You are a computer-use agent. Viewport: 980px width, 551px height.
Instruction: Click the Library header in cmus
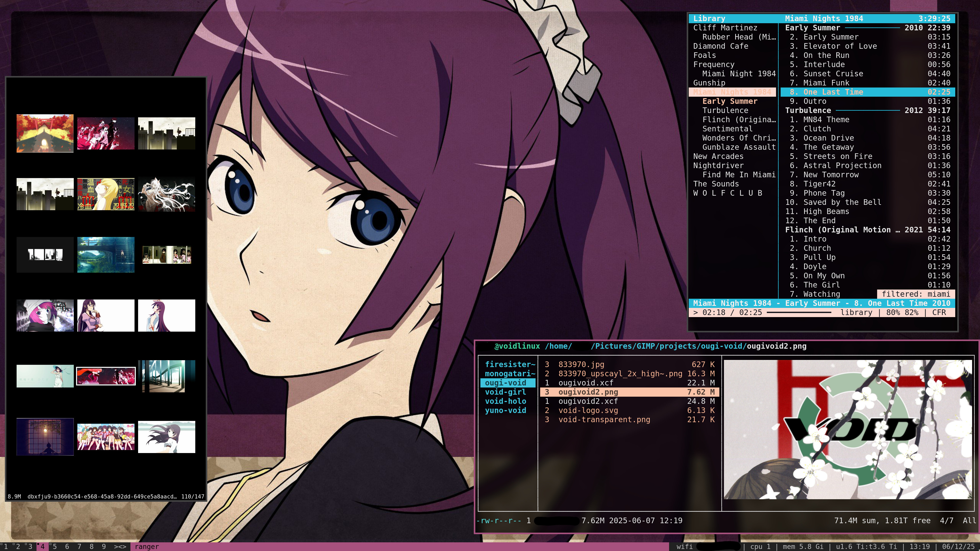tap(709, 18)
